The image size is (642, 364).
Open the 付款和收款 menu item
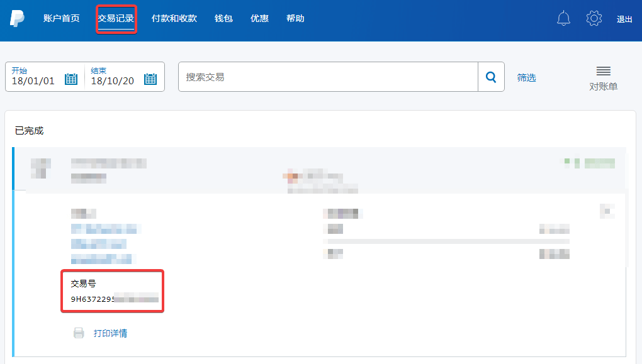(x=174, y=19)
